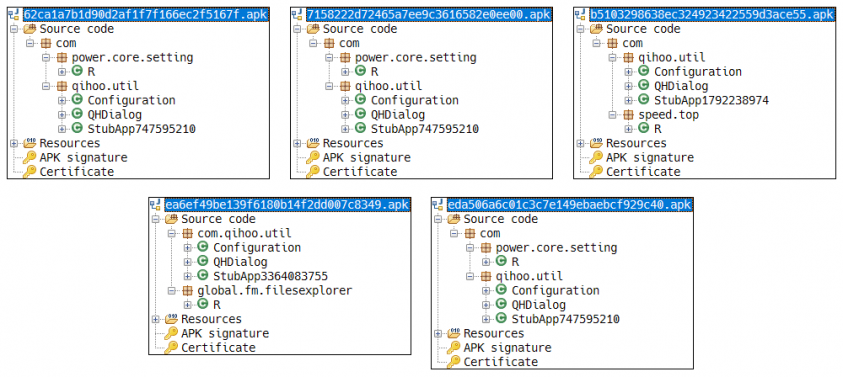Expand Resources in ea6ef49b tree

pyautogui.click(x=156, y=319)
